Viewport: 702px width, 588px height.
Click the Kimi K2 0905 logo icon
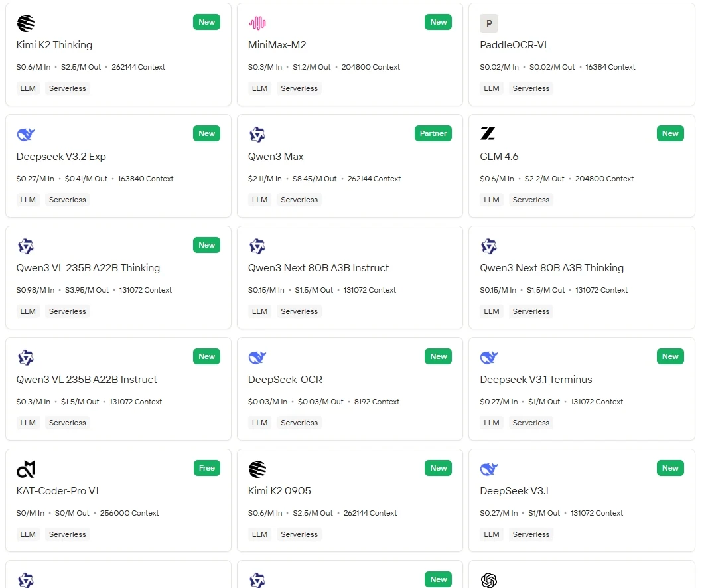point(257,469)
